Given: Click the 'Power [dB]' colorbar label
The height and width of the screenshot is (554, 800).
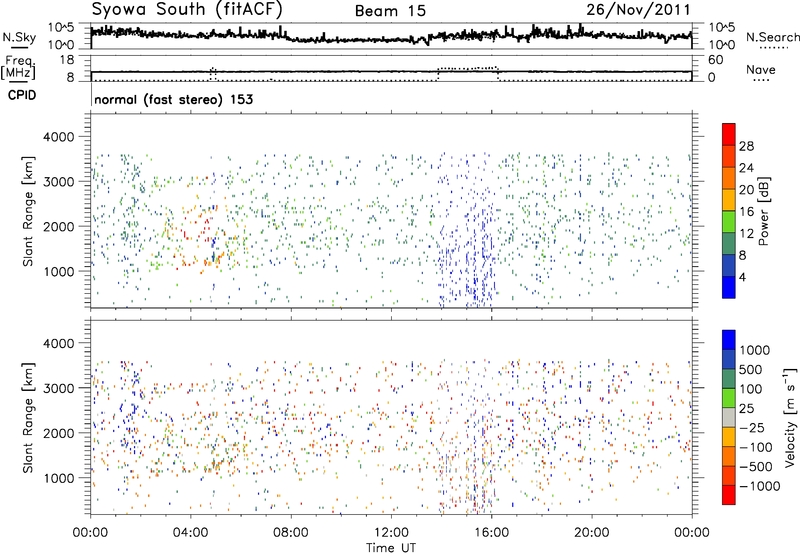Looking at the screenshot, I should 764,211.
